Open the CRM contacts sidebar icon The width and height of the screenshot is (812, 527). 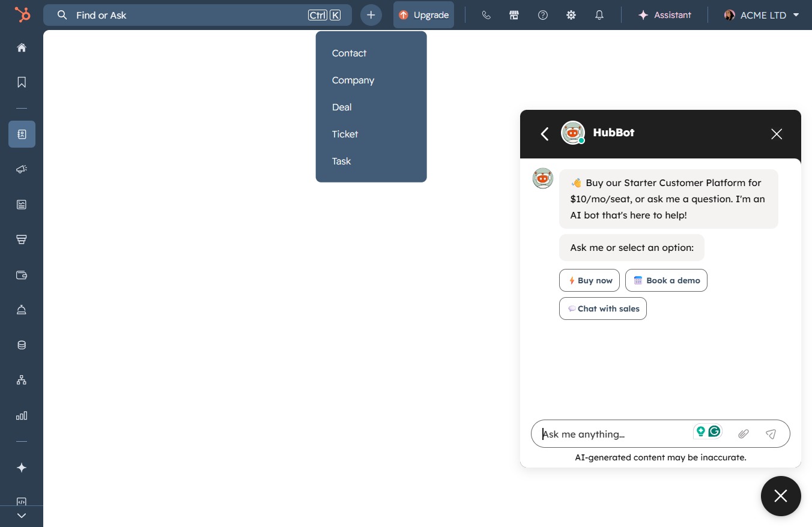pyautogui.click(x=22, y=134)
